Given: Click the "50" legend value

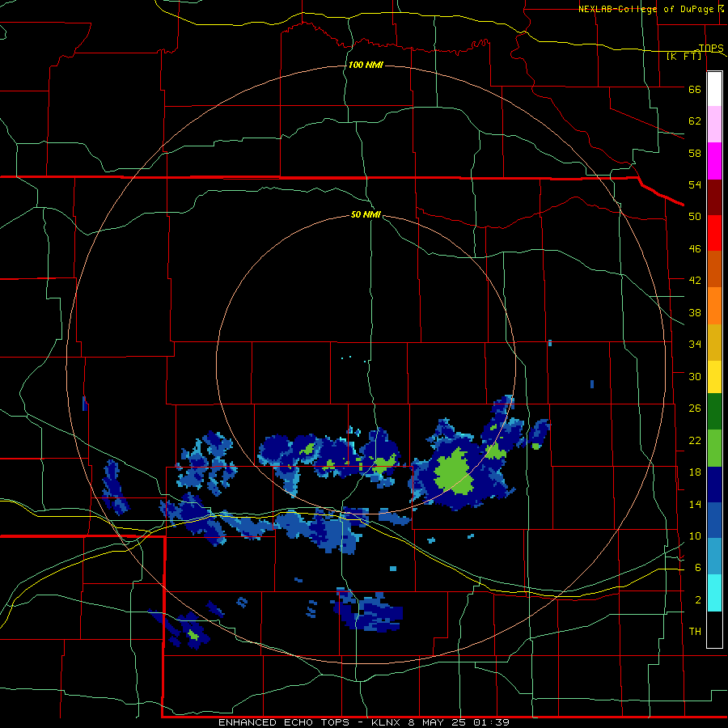Looking at the screenshot, I should pyautogui.click(x=695, y=217).
